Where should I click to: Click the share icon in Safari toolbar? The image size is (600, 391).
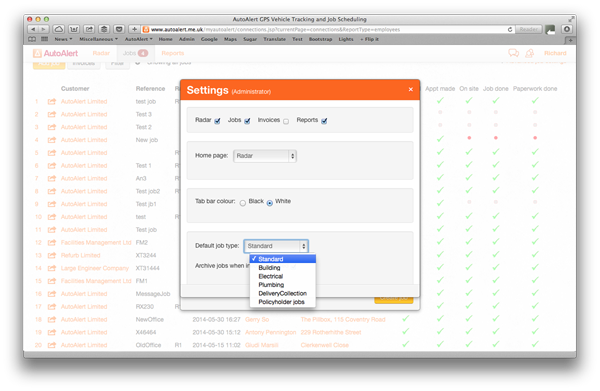(89, 29)
